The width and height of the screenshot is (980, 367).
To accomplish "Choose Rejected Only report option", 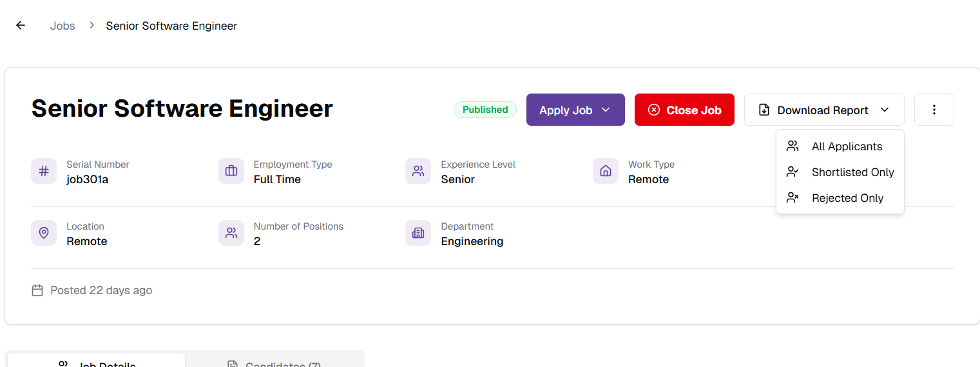I will 847,198.
